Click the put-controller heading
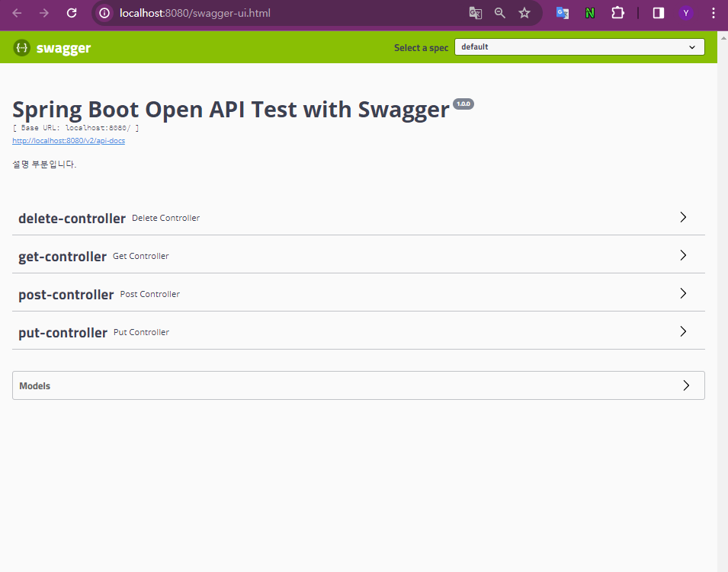The height and width of the screenshot is (572, 728). (x=63, y=333)
